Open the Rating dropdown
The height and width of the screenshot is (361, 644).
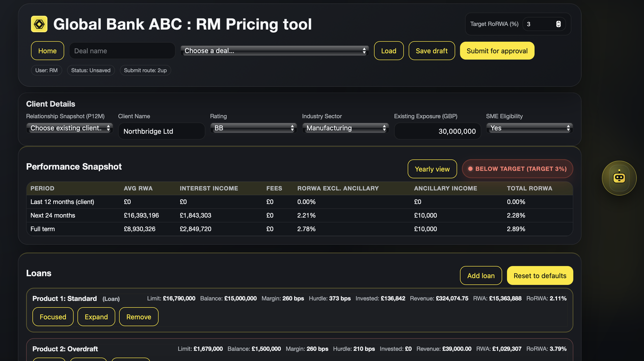253,128
